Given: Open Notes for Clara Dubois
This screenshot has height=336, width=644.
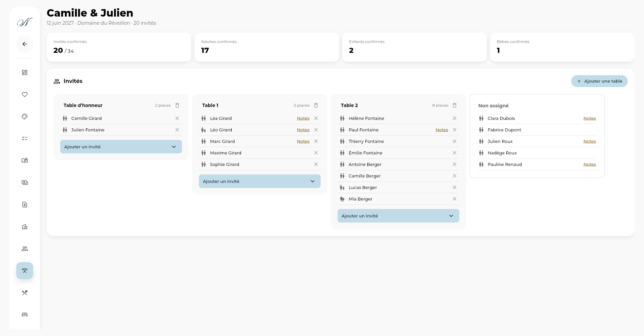Looking at the screenshot, I should pyautogui.click(x=590, y=118).
